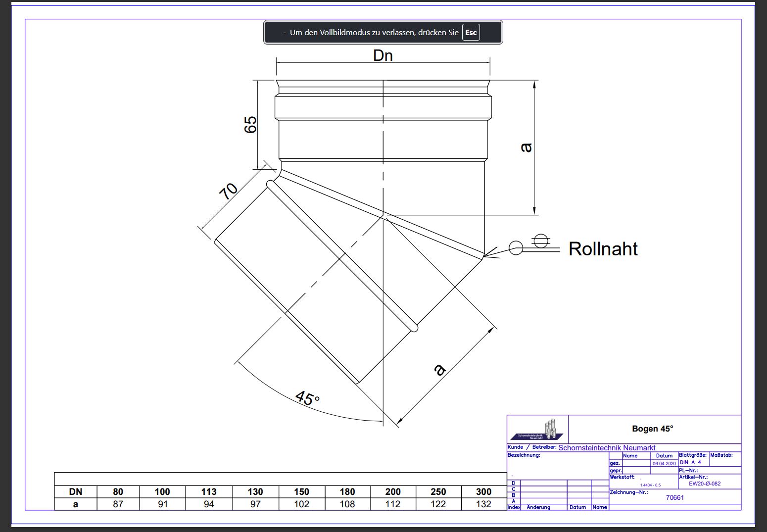
Task: Click the roll seam weld symbol circle
Action: (x=516, y=247)
